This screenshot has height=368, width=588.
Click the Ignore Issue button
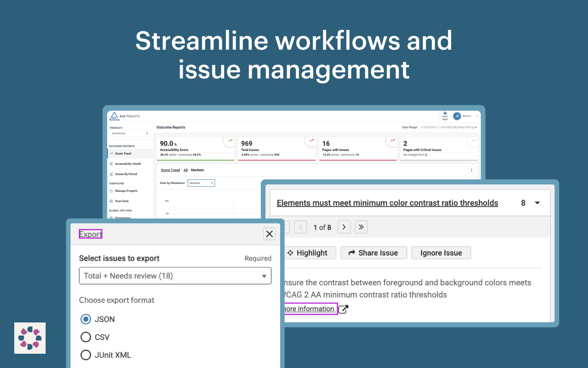click(x=441, y=253)
